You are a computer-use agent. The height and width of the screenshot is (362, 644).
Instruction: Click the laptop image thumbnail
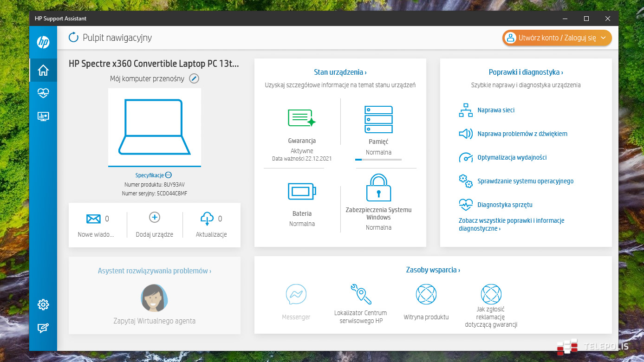click(x=155, y=127)
